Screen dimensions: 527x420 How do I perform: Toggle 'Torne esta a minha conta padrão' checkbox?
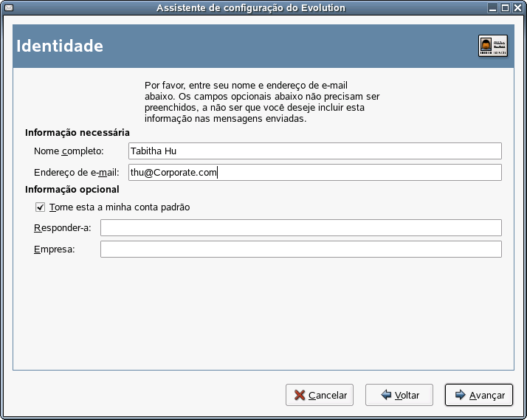point(40,207)
